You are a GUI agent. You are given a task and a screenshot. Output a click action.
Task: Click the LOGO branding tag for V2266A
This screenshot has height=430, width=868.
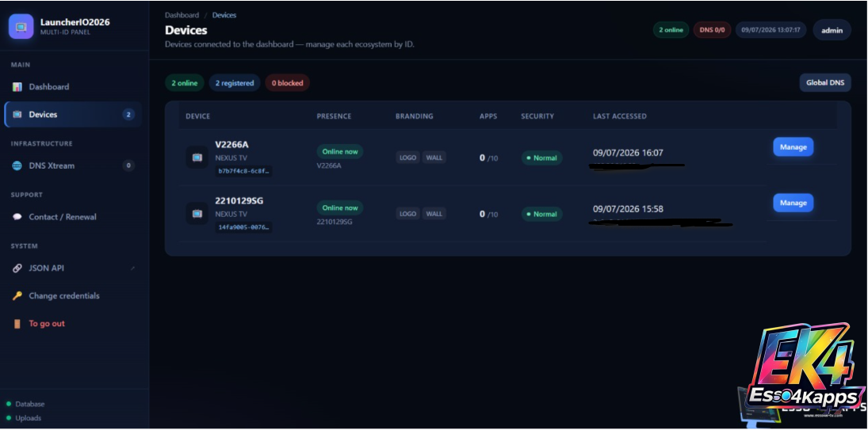tap(408, 158)
